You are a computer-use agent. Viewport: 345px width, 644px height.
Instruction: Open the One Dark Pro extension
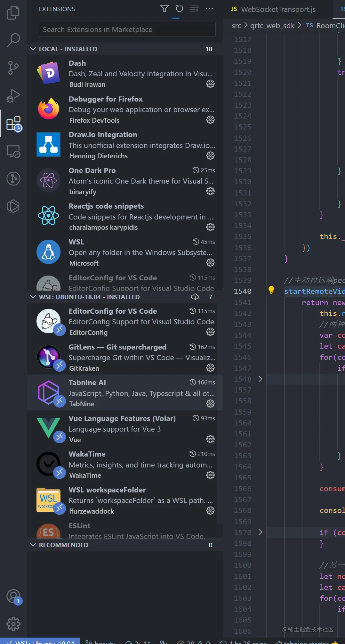(125, 181)
